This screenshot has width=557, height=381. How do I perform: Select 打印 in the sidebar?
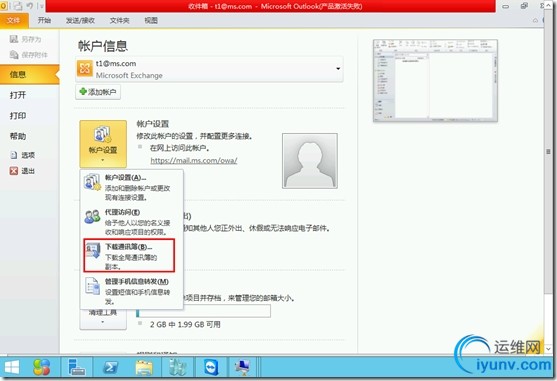tap(18, 115)
